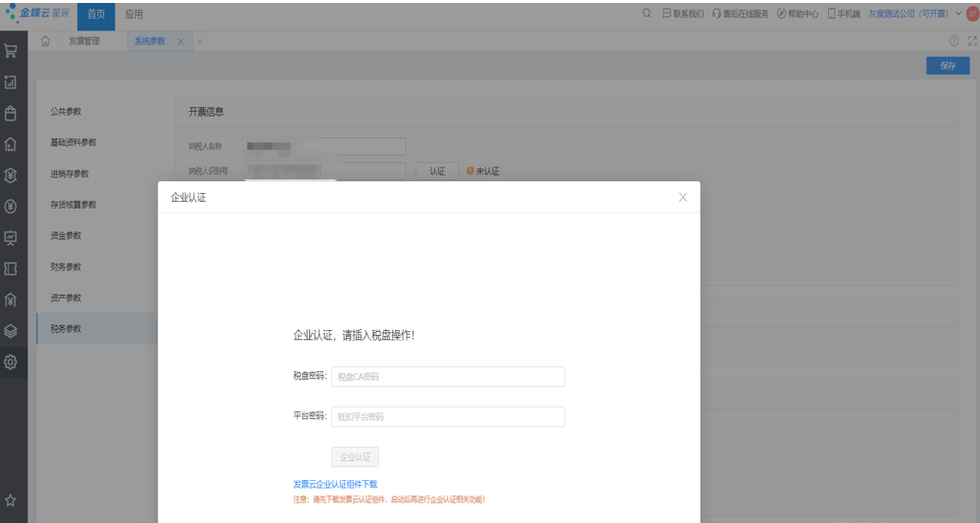980x523 pixels.
Task: Select 税务参数 in the parameter list
Action: (x=96, y=329)
